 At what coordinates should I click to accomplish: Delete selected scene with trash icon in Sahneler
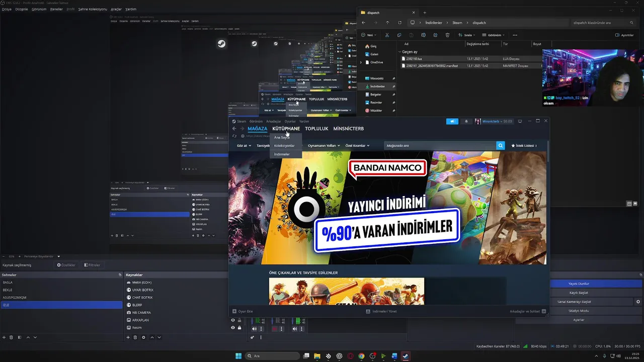click(x=11, y=337)
